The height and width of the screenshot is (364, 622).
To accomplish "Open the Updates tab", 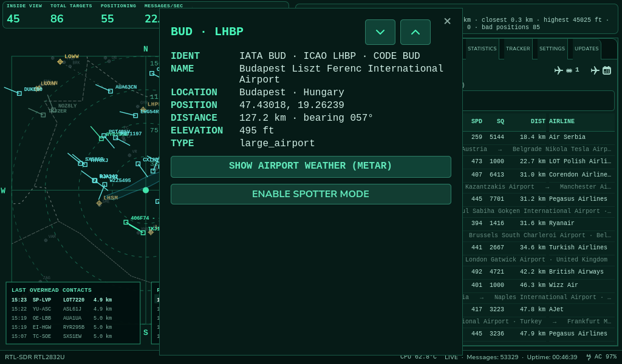I will tap(586, 49).
